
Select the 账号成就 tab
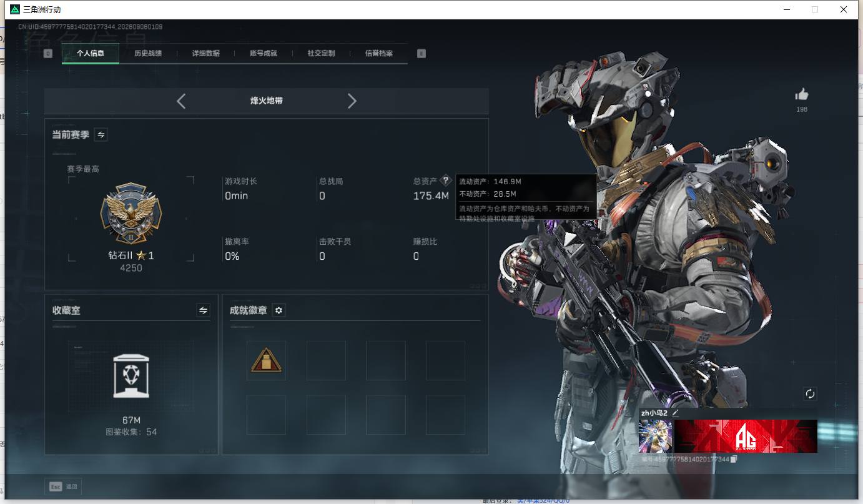click(264, 54)
